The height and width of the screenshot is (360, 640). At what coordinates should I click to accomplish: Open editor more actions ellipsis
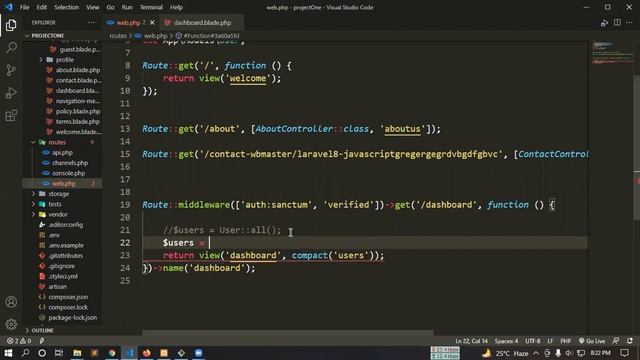(629, 22)
